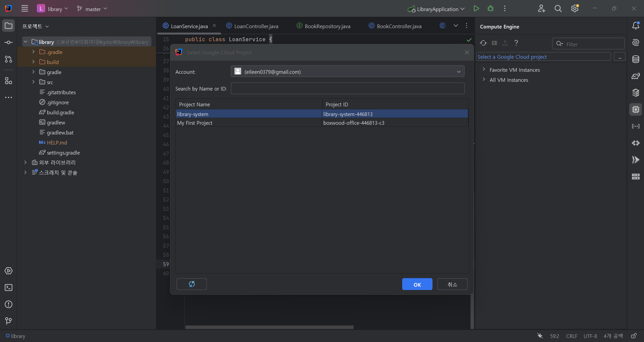Open the Notifications bell icon
The width and height of the screenshot is (644, 342).
tap(636, 26)
